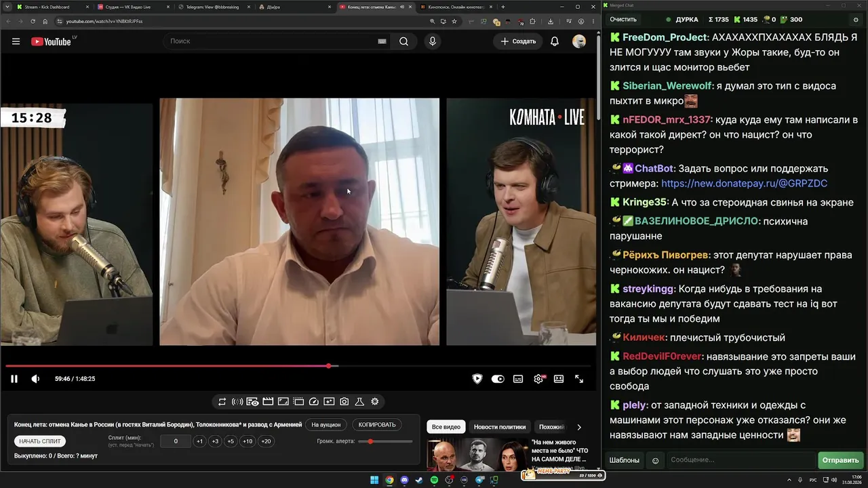
Task: Adjust the Громк. алерта volume slider
Action: [385, 441]
